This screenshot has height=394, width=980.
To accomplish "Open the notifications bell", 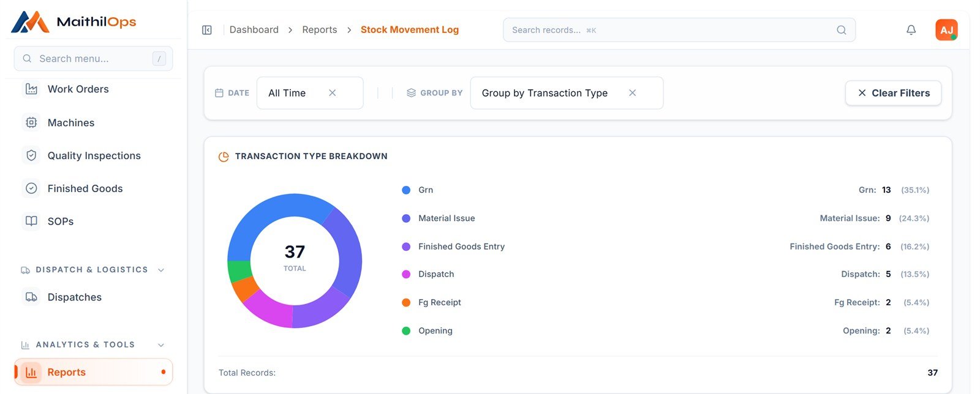I will point(911,30).
